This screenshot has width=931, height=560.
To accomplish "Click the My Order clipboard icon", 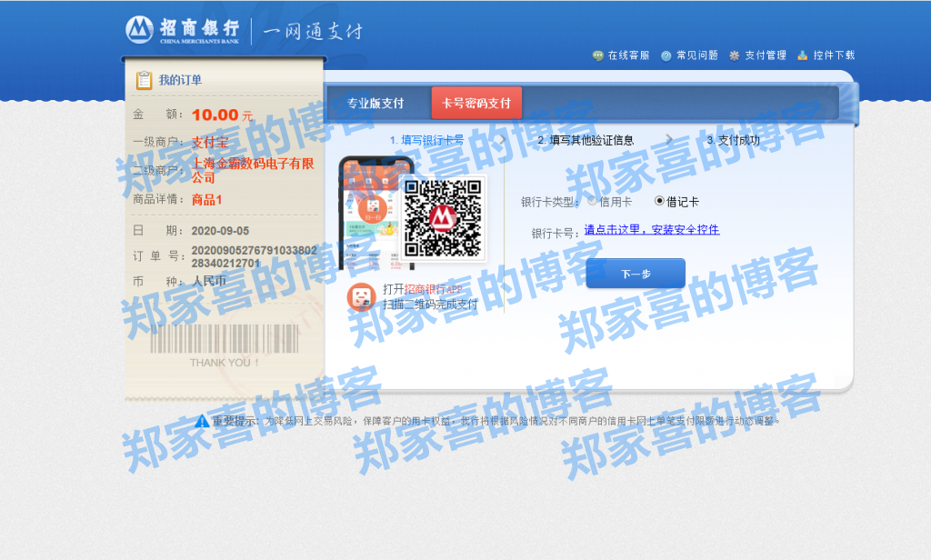I will click(x=144, y=80).
